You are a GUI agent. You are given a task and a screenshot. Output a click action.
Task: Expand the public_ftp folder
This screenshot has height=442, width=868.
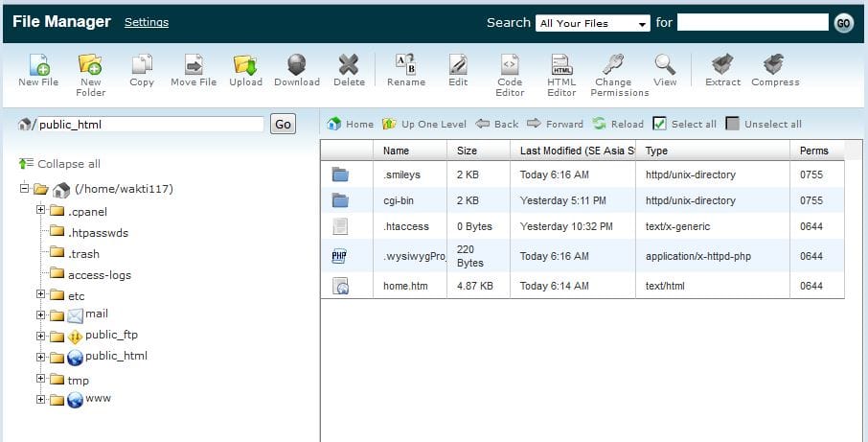[40, 336]
